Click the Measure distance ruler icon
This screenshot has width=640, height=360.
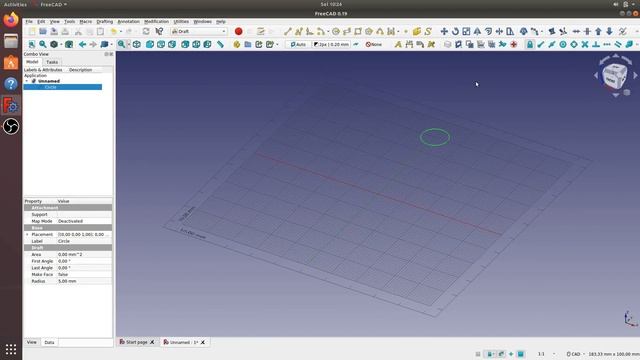tap(220, 44)
